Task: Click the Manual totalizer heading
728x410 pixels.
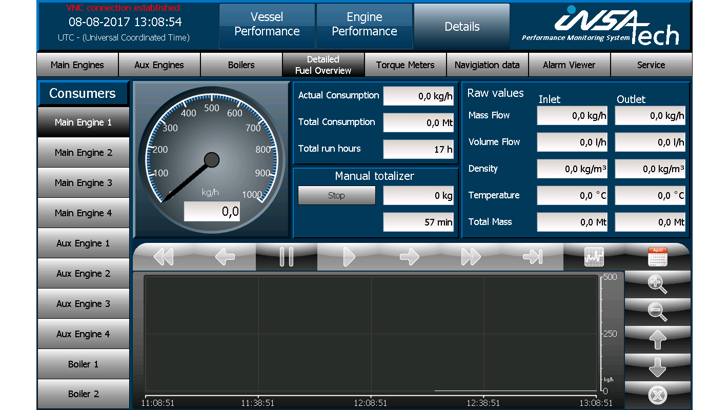Action: point(374,176)
